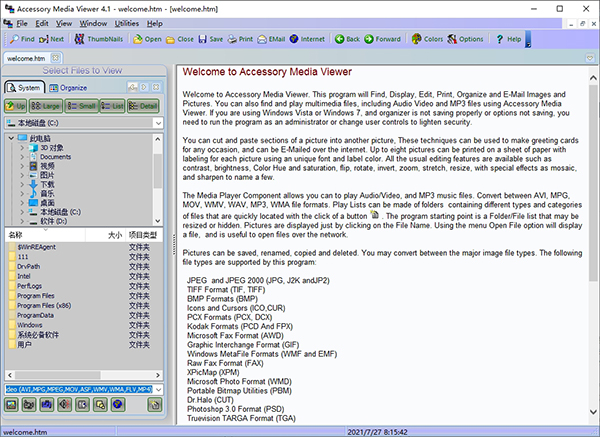Click the media player filter icon
This screenshot has width=600, height=437.
82,404
